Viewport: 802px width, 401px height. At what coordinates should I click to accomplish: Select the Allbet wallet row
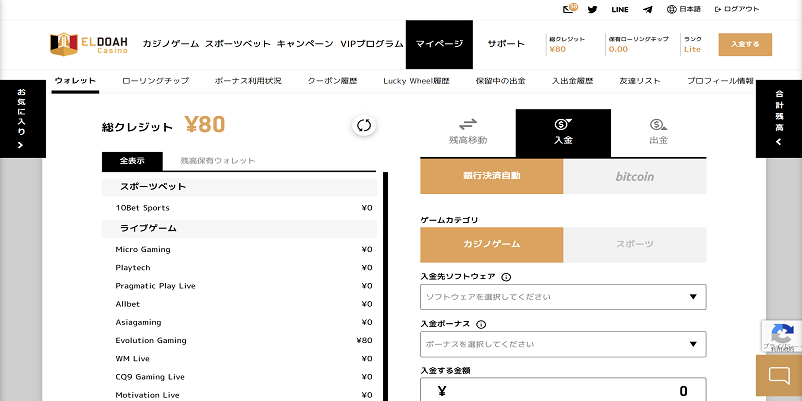(x=239, y=304)
